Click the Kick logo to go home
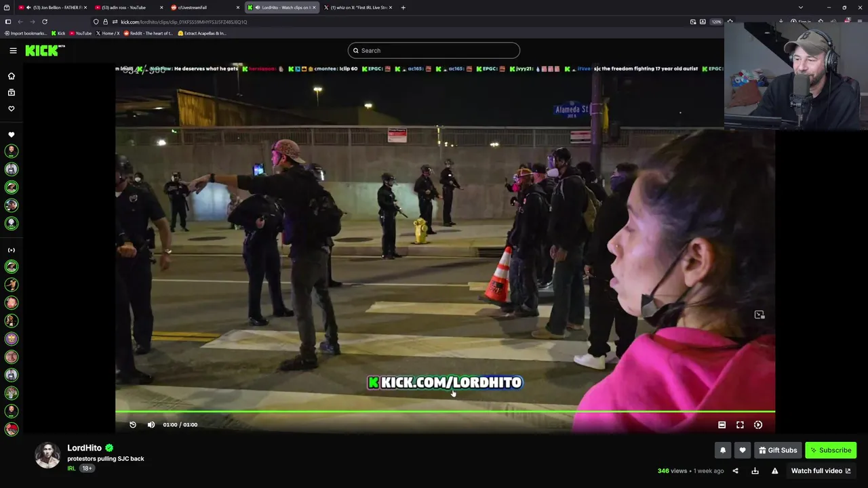 pos(45,50)
